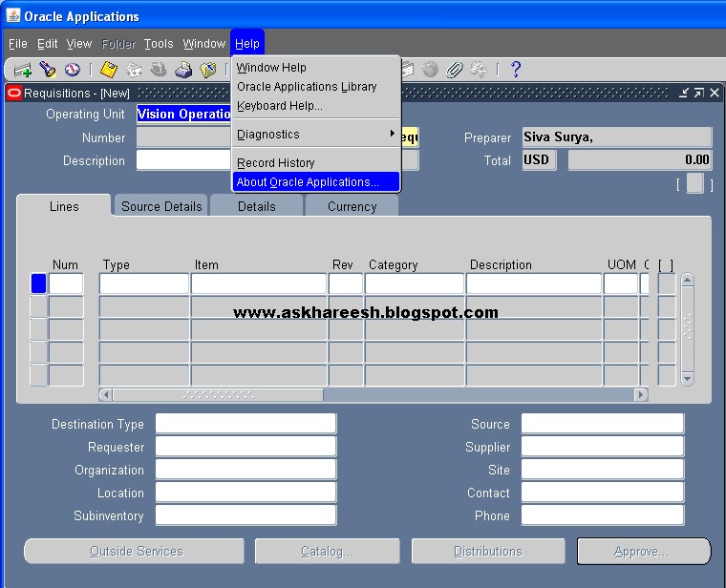Click the Operating Unit field
Viewport: 726px width, 588px height.
point(184,114)
